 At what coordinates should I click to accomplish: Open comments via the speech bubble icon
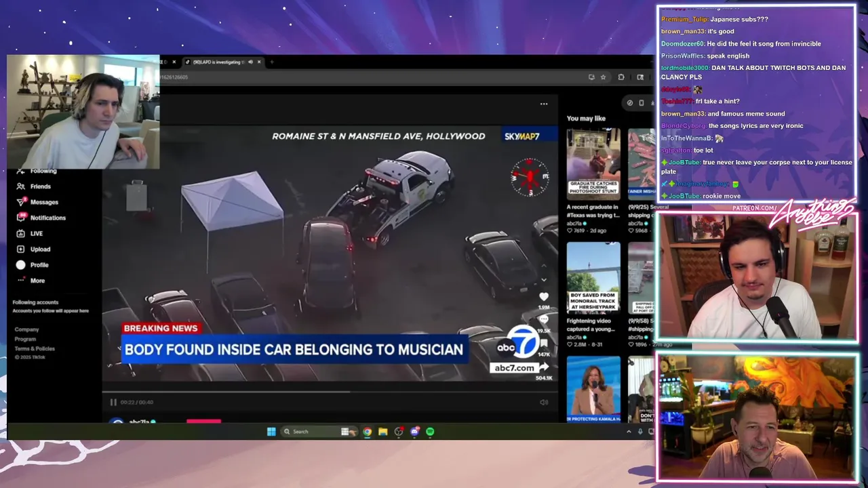coord(544,319)
